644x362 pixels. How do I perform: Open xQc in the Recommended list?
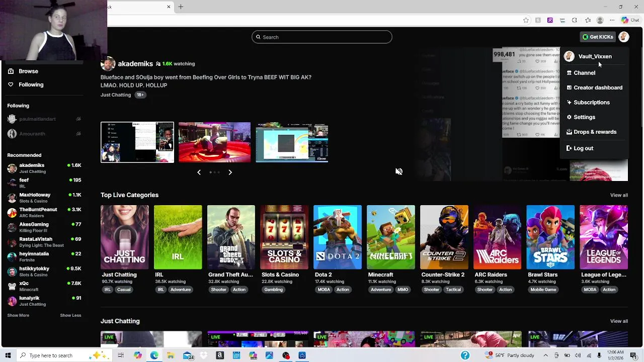44,286
